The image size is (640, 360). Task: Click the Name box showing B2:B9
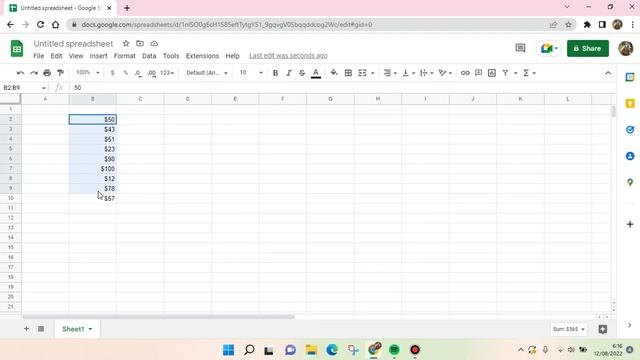tap(24, 88)
